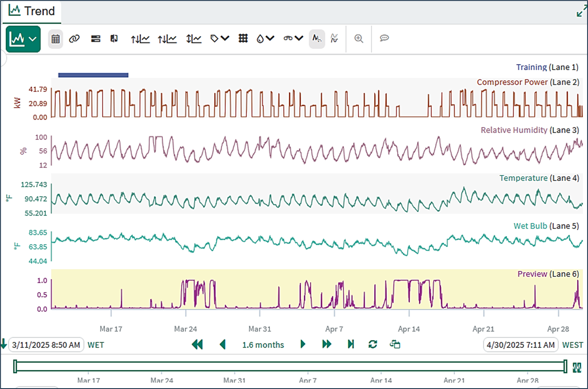Click the start date 3/11/2025 8:50 AM field
The image size is (588, 389).
[x=46, y=345]
